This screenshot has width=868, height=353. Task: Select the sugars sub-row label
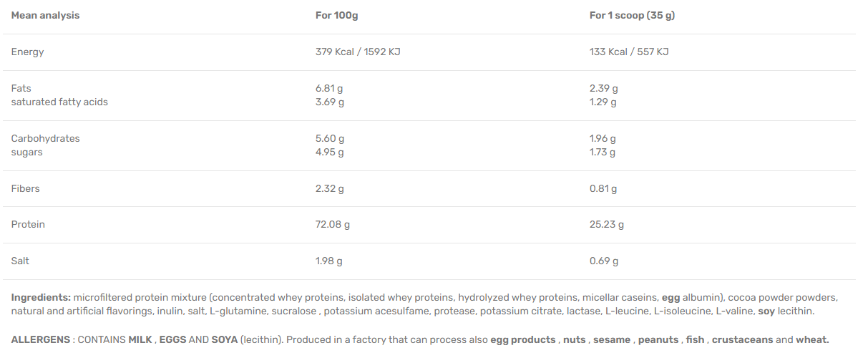point(26,153)
